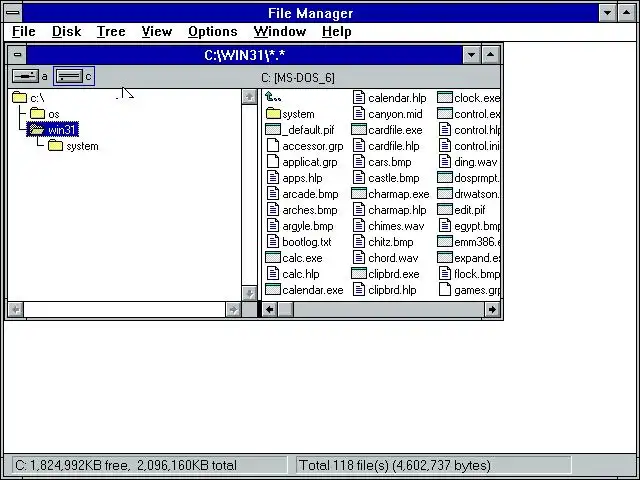Select cars.bmp file icon

[359, 162]
